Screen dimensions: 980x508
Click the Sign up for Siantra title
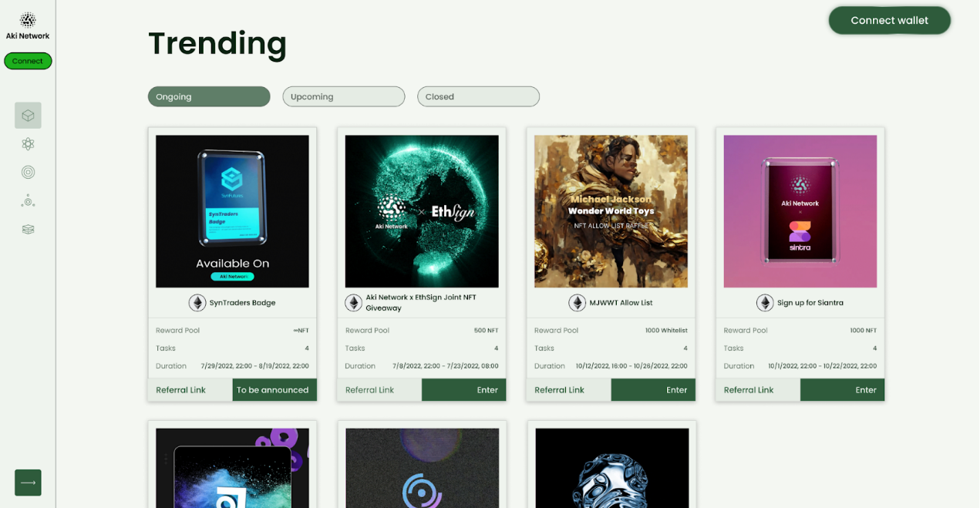pyautogui.click(x=810, y=303)
